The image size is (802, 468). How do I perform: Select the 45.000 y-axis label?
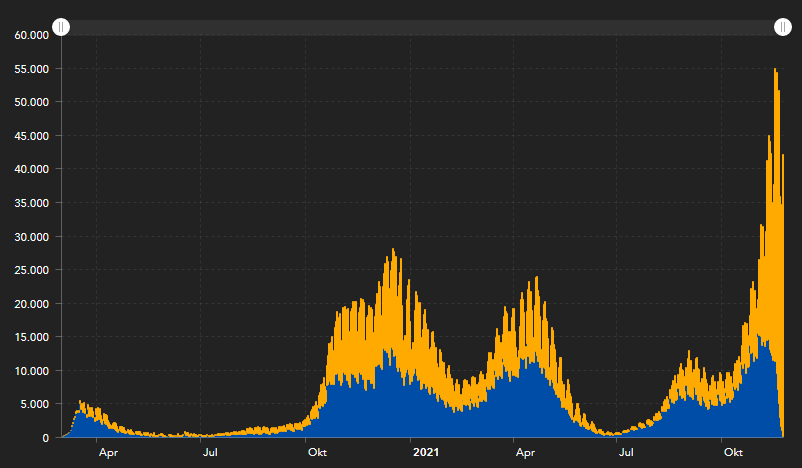32,135
